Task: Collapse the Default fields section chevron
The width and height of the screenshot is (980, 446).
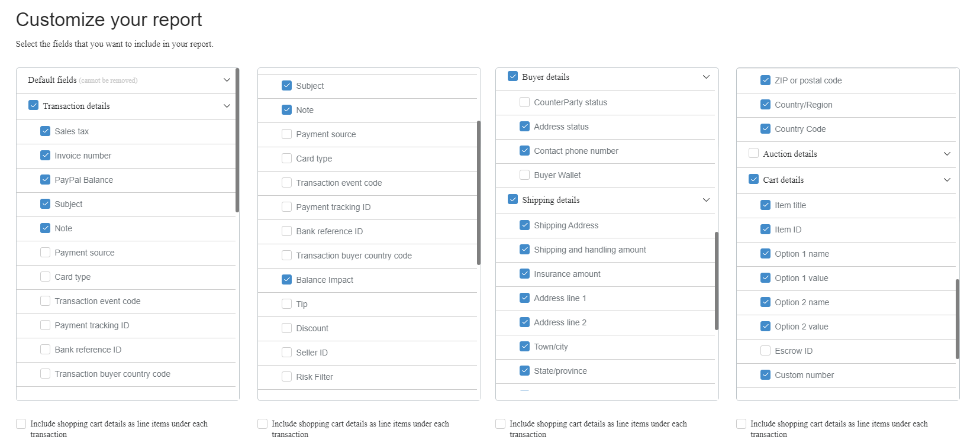Action: [x=227, y=80]
